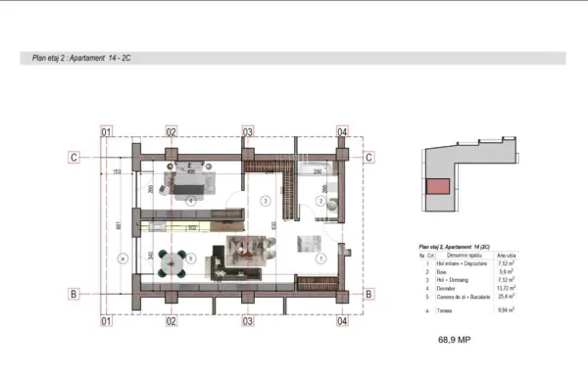Screen dimensions: 588x377
Task: Click the 'Denumire spatiu' column header
Action: pyautogui.click(x=465, y=256)
